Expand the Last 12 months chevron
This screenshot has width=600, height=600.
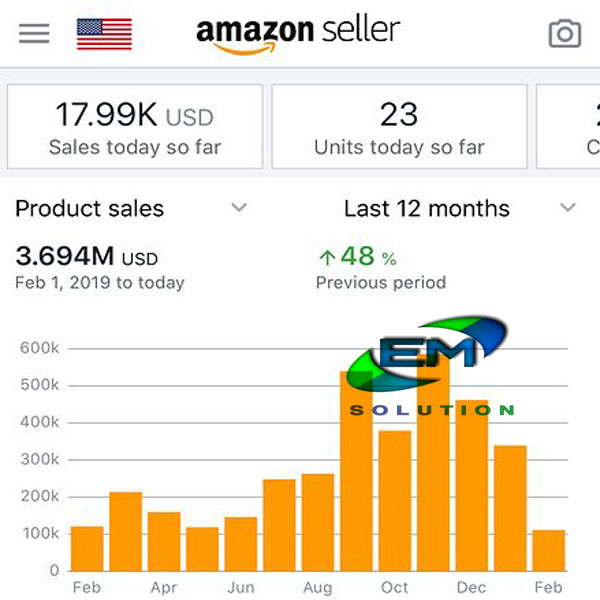[x=568, y=208]
